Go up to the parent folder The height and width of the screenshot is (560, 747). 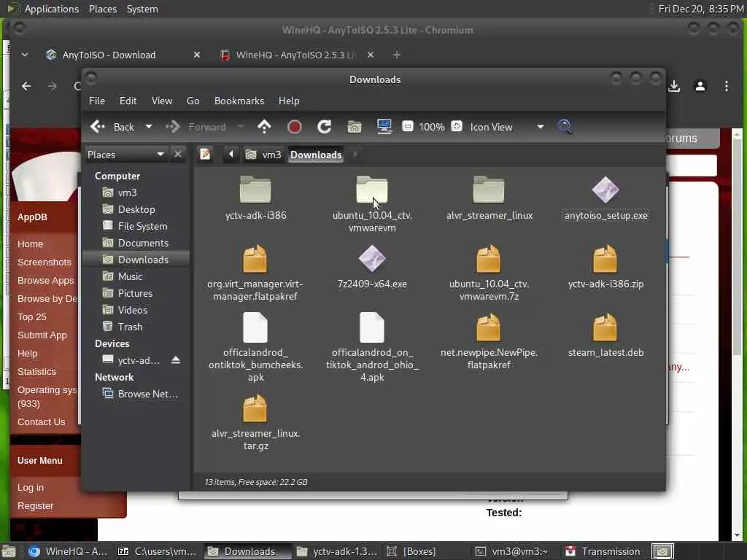(264, 127)
